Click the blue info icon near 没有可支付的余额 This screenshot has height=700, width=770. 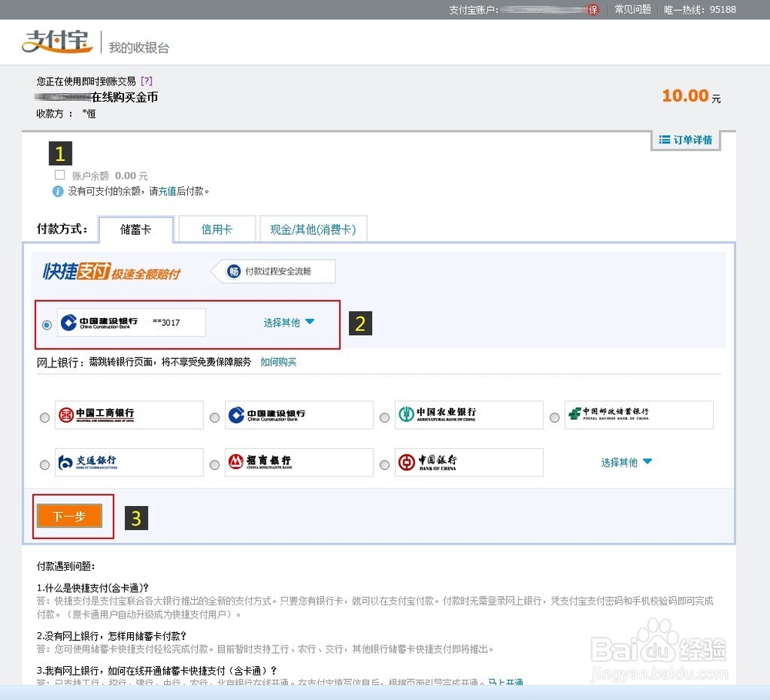(58, 191)
